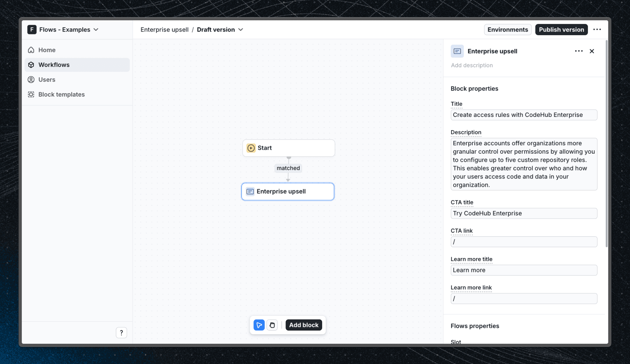The width and height of the screenshot is (630, 364).
Task: Click the matched connection label
Action: point(288,168)
